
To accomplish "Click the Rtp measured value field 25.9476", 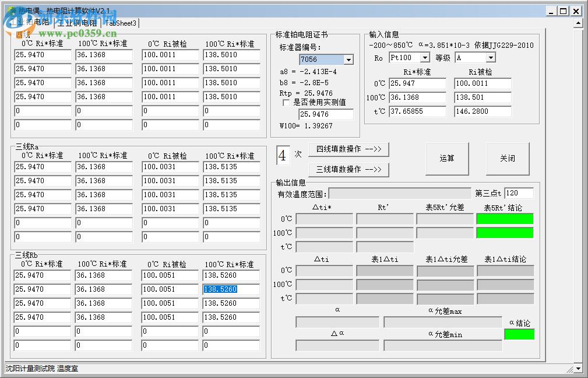I will coord(326,114).
